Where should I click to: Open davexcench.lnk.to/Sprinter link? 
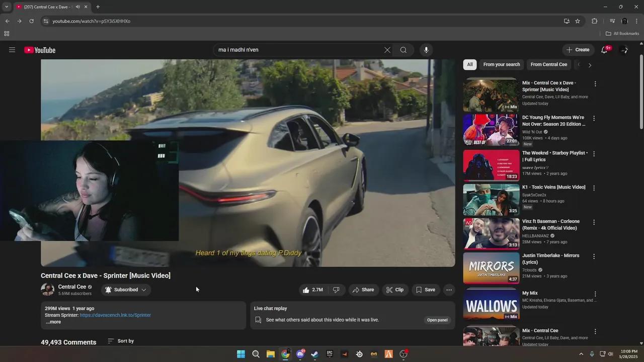pyautogui.click(x=115, y=315)
